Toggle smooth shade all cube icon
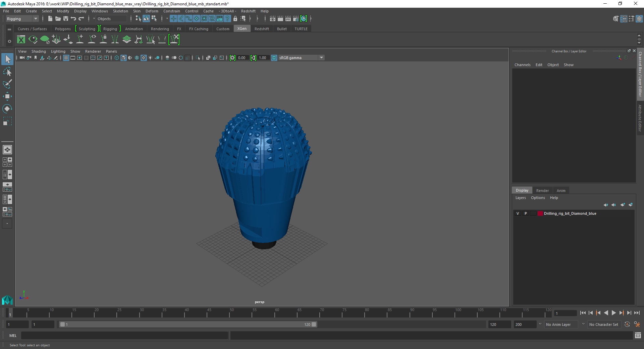This screenshot has width=644, height=349. (123, 58)
